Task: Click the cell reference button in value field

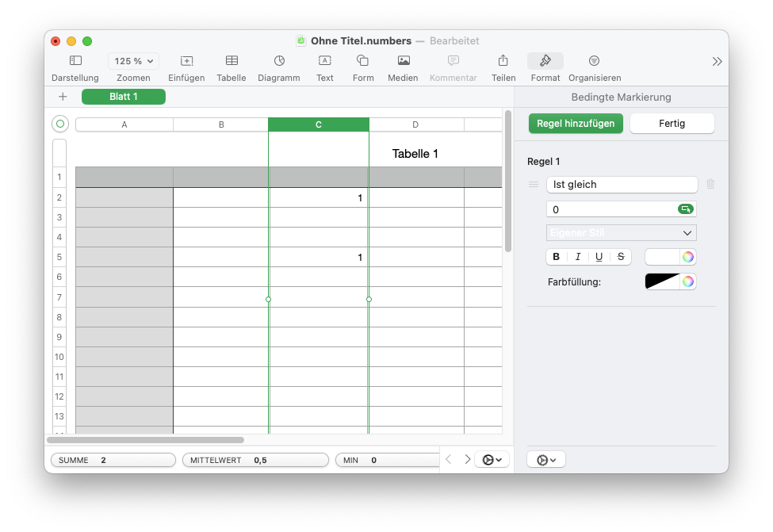Action: (685, 209)
